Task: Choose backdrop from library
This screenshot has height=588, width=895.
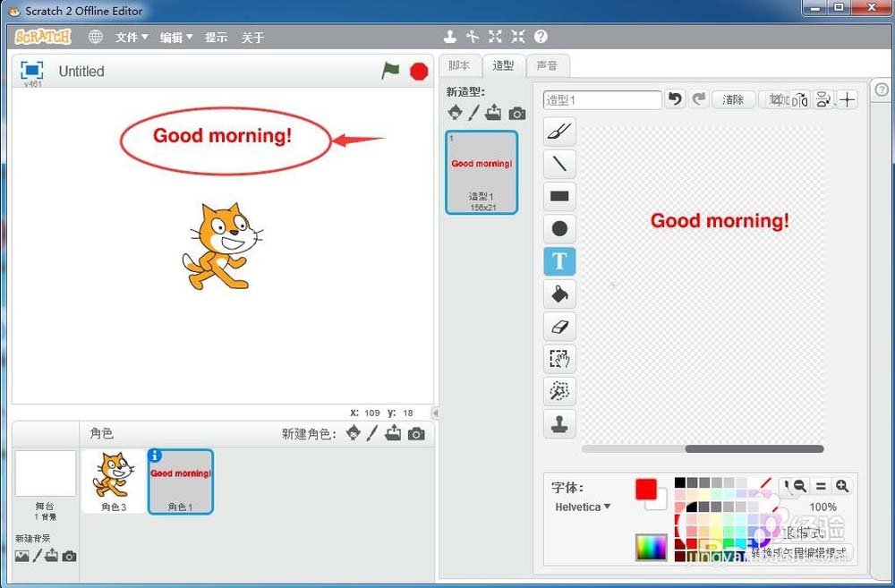Action: coord(21,556)
